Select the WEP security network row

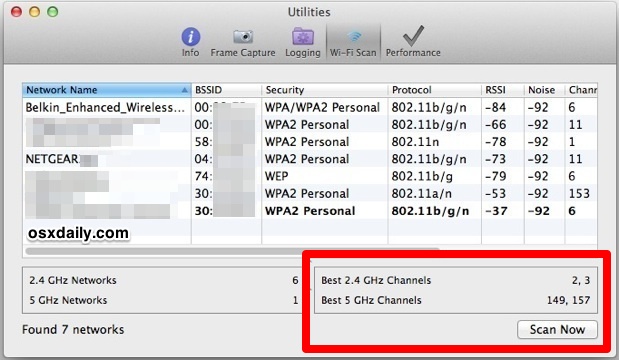click(310, 176)
